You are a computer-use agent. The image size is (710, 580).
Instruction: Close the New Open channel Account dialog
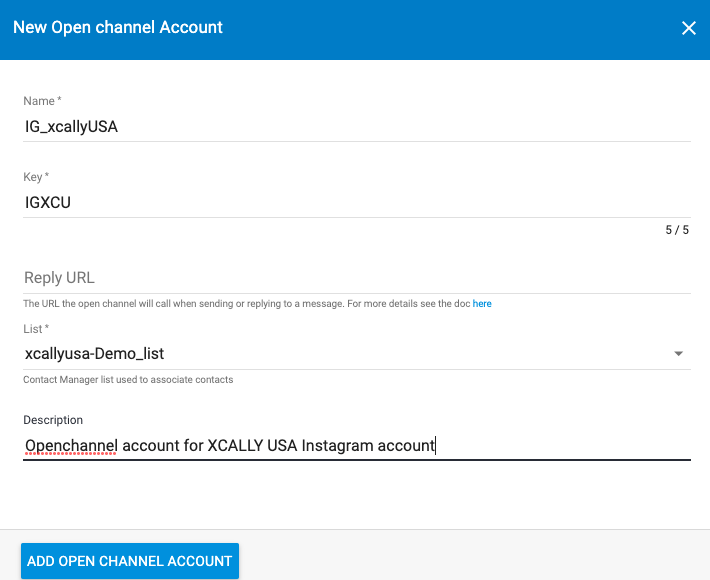pyautogui.click(x=689, y=28)
